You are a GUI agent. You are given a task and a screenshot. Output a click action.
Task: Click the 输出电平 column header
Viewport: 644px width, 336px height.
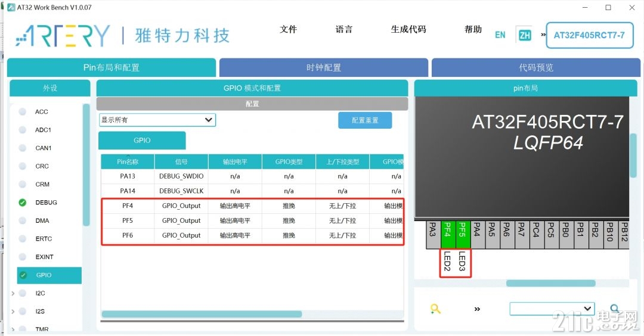tap(236, 161)
